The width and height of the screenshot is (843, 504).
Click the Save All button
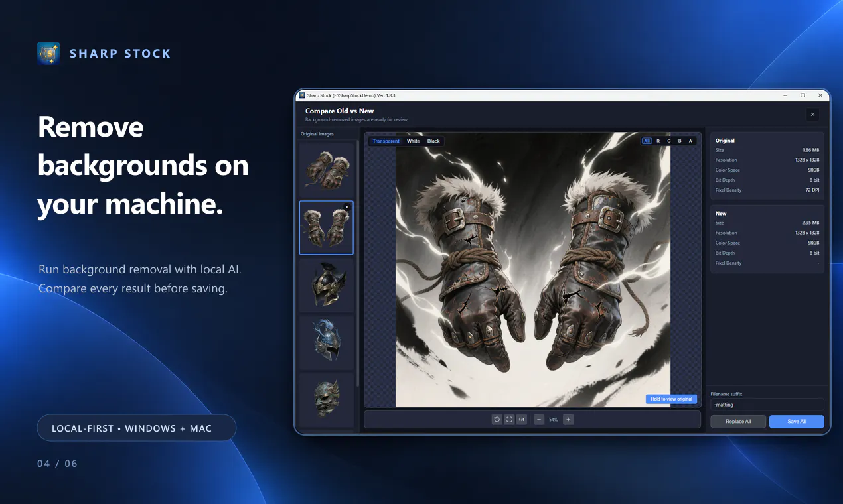(x=797, y=421)
